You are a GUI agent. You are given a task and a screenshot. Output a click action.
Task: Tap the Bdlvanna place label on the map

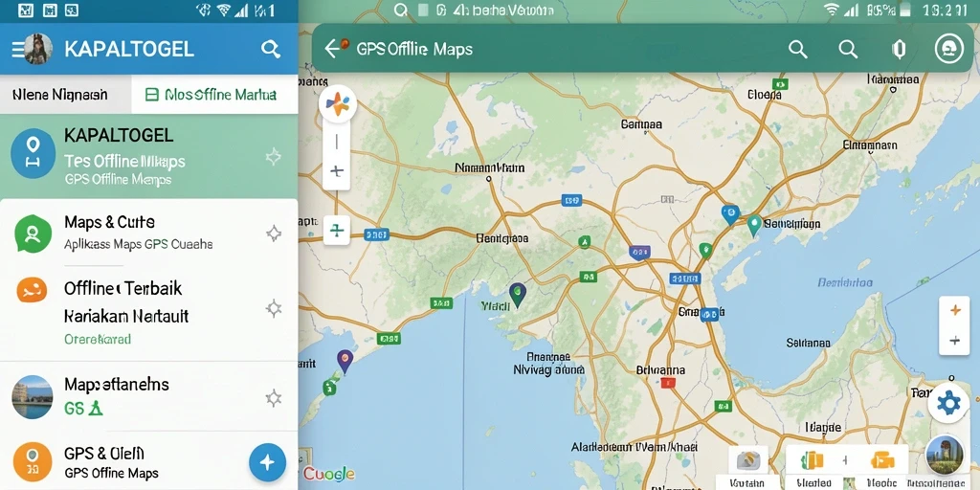pyautogui.click(x=660, y=370)
